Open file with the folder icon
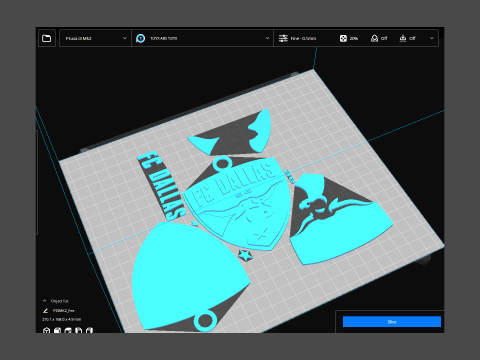The height and width of the screenshot is (360, 480). 47,38
